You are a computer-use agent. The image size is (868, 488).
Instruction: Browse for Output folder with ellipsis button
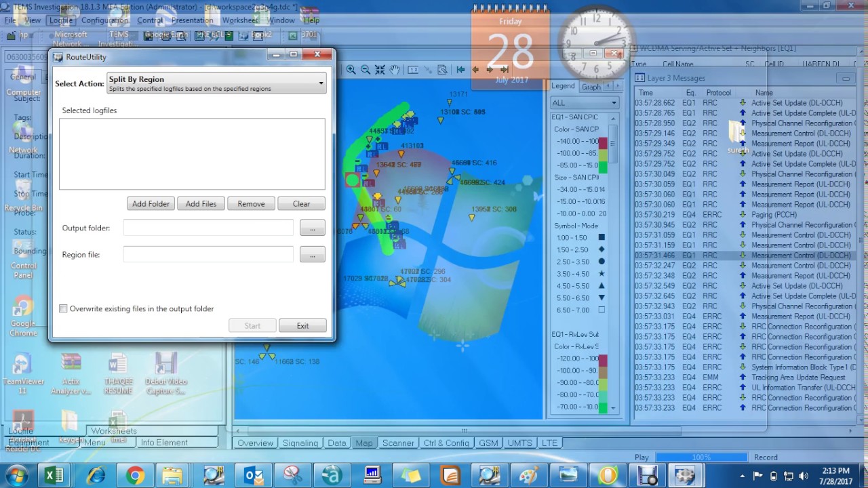coord(312,228)
